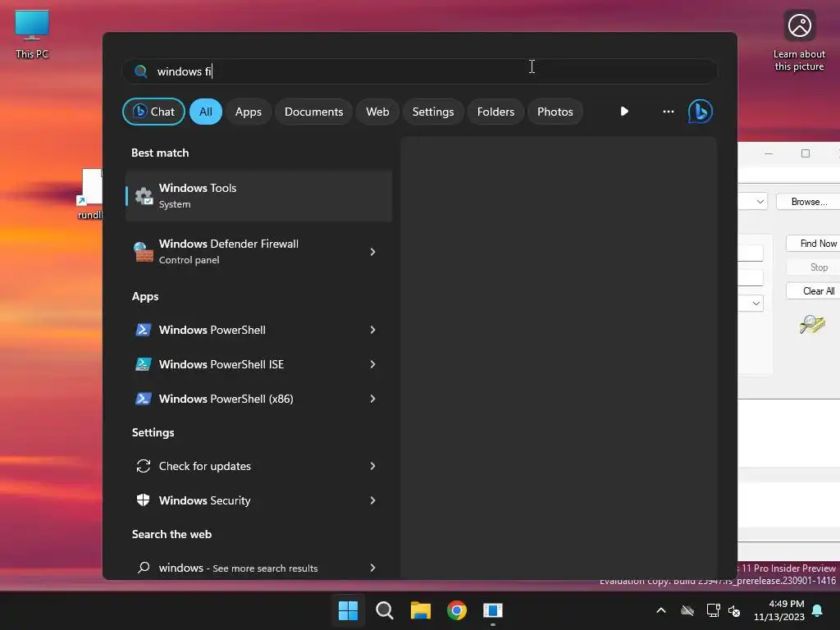Click Find Now in background window

813,243
